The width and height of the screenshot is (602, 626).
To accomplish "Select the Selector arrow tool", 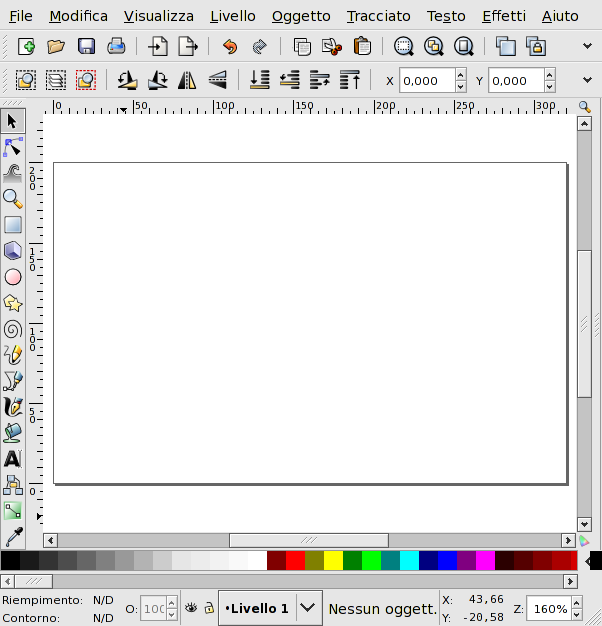I will pyautogui.click(x=13, y=121).
